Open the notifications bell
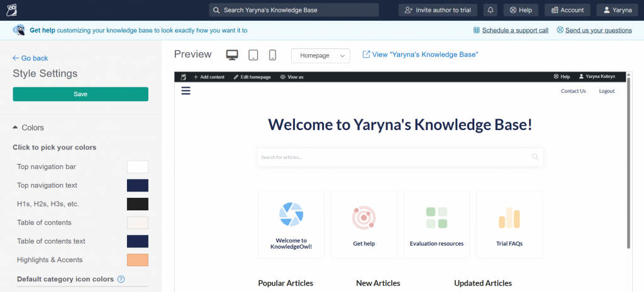Image resolution: width=644 pixels, height=292 pixels. click(x=491, y=10)
